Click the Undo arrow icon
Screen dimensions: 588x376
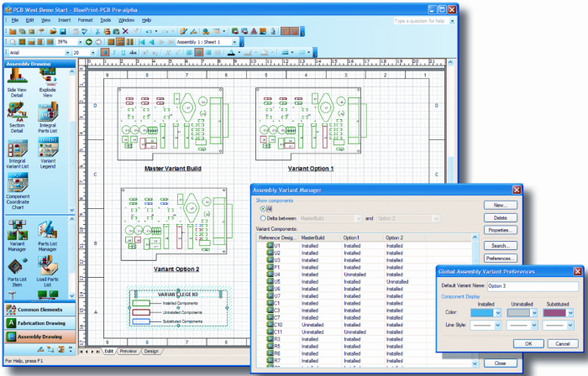[x=149, y=31]
